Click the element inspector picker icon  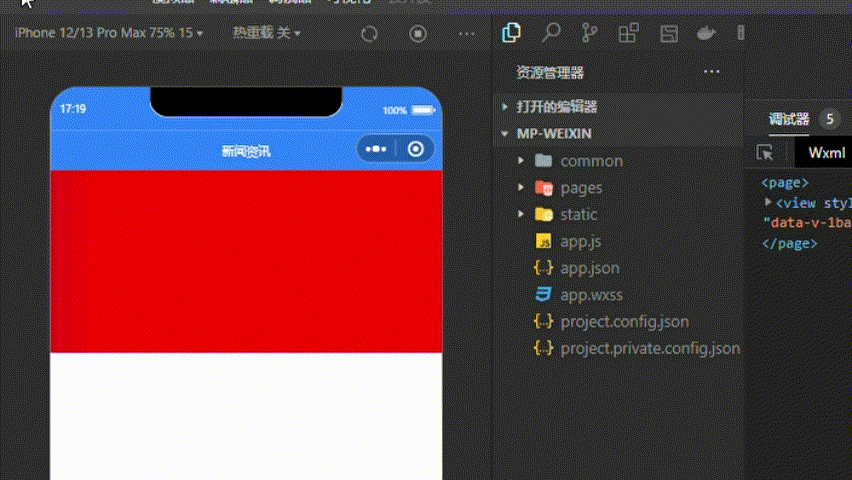pos(765,153)
